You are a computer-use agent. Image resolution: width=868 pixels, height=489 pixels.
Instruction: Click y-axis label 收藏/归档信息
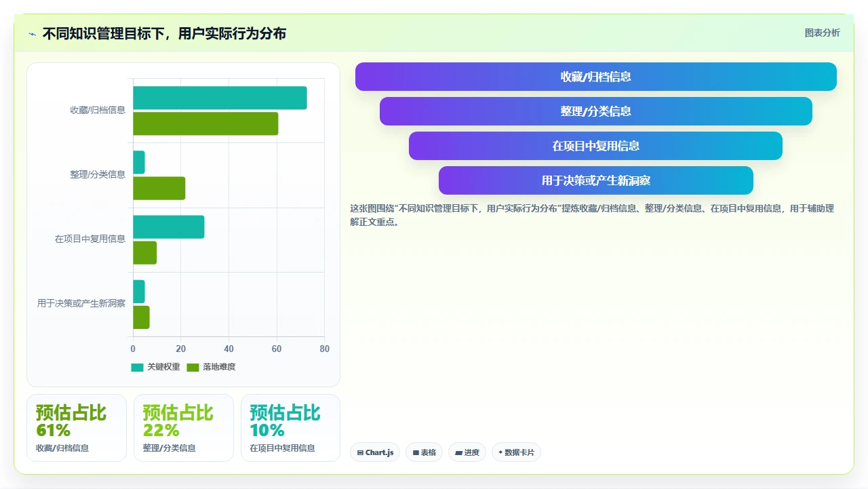click(98, 110)
